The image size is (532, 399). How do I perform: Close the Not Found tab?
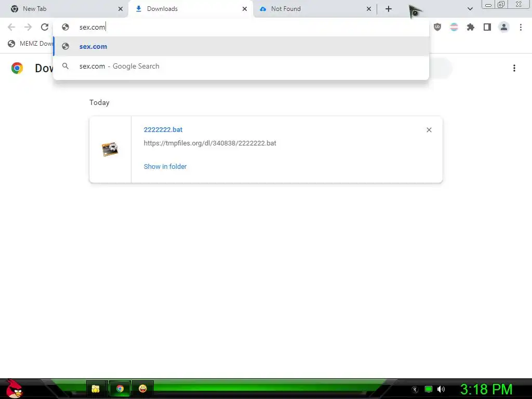click(369, 9)
